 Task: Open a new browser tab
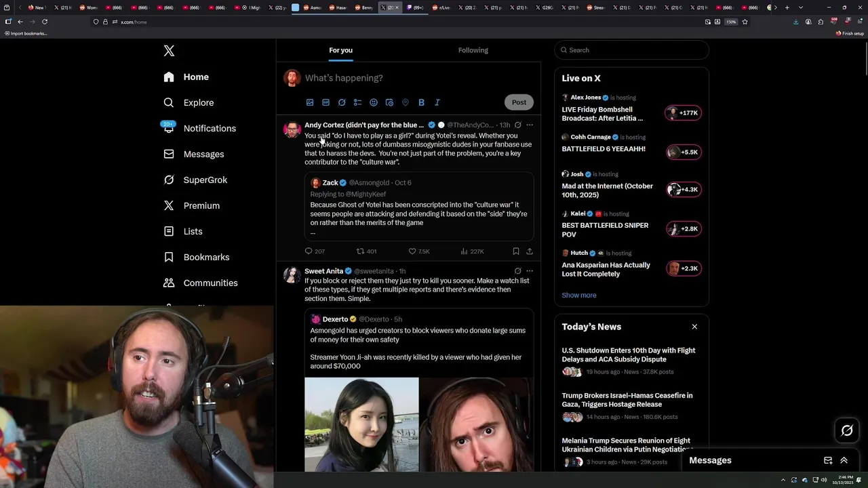pos(787,7)
